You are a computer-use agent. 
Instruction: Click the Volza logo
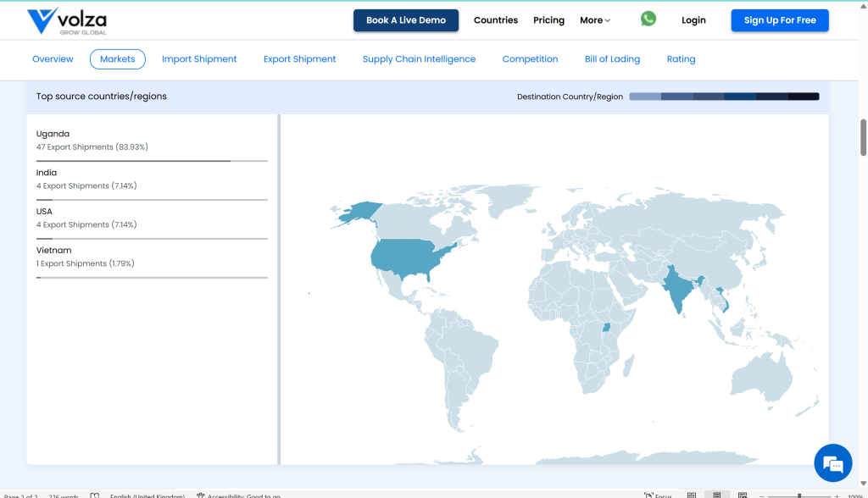point(66,21)
